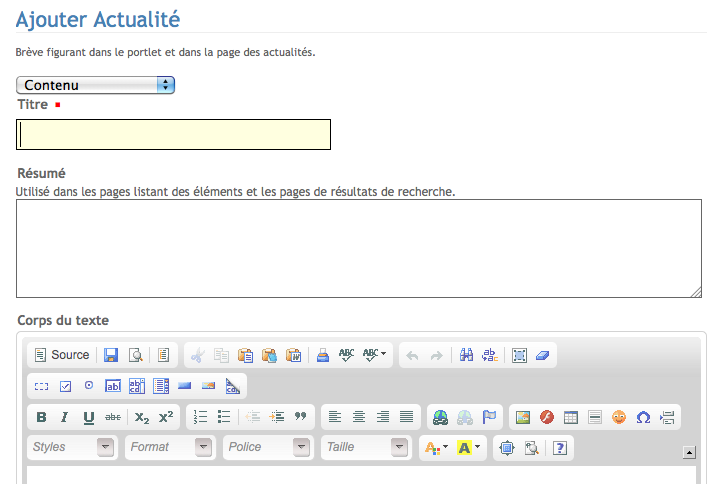Insert a smiley emoticon
The width and height of the screenshot is (717, 484).
(619, 417)
